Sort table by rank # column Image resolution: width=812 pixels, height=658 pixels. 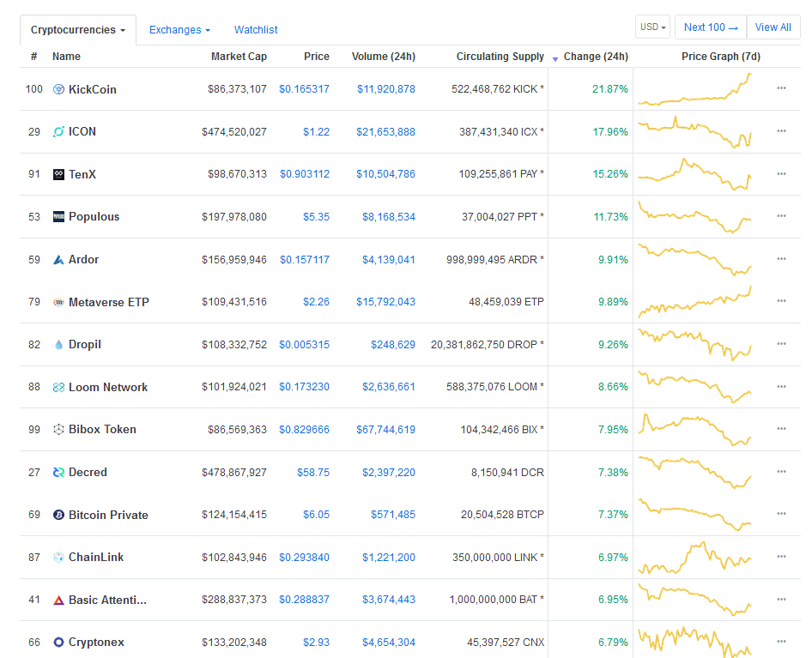(x=34, y=57)
